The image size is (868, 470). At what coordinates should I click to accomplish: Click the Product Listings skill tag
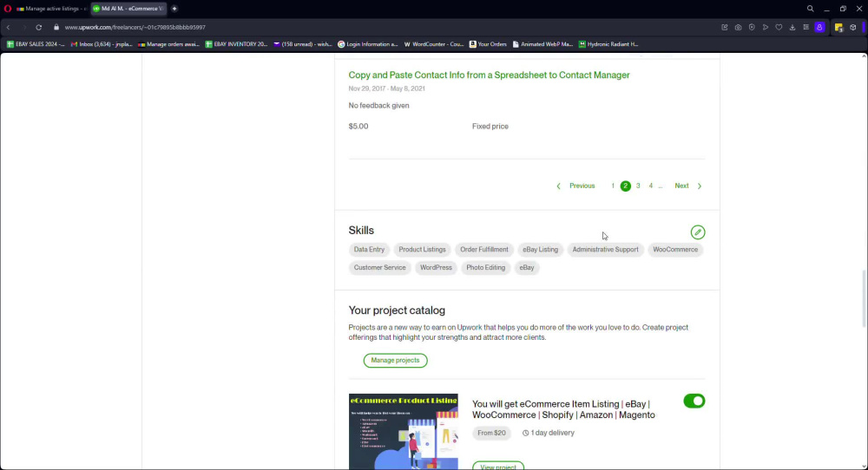[422, 250]
